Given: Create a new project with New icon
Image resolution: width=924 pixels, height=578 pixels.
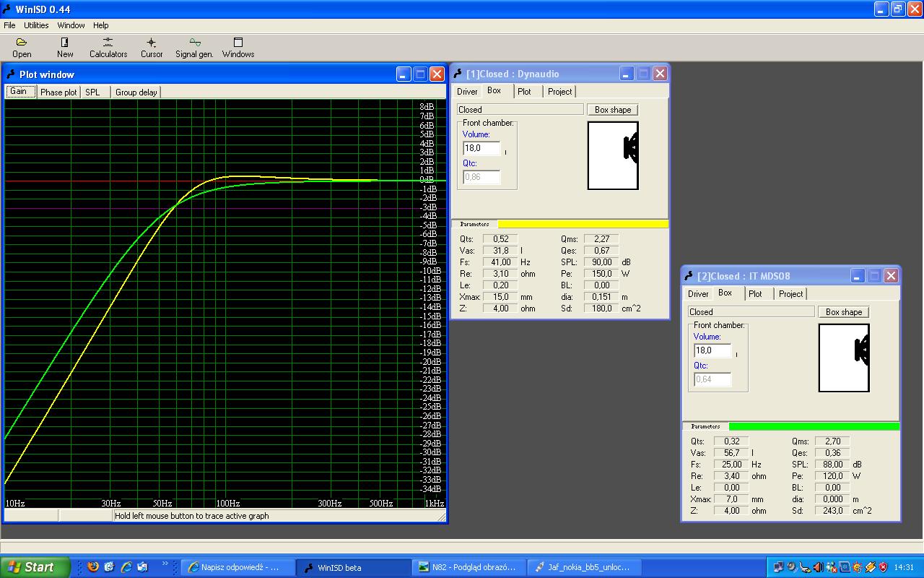Looking at the screenshot, I should [65, 48].
